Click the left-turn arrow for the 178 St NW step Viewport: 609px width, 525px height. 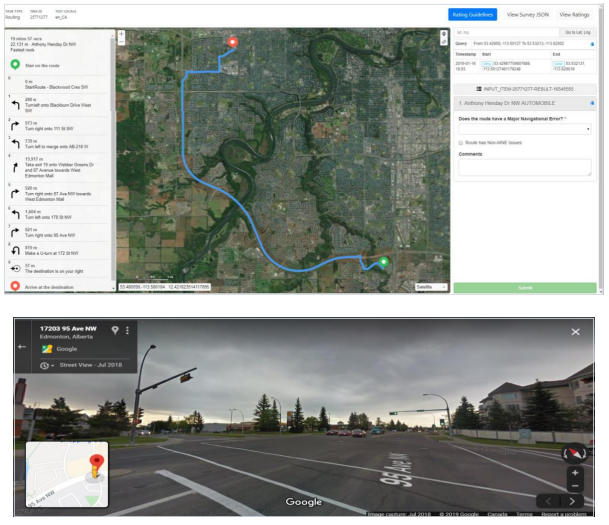16,214
